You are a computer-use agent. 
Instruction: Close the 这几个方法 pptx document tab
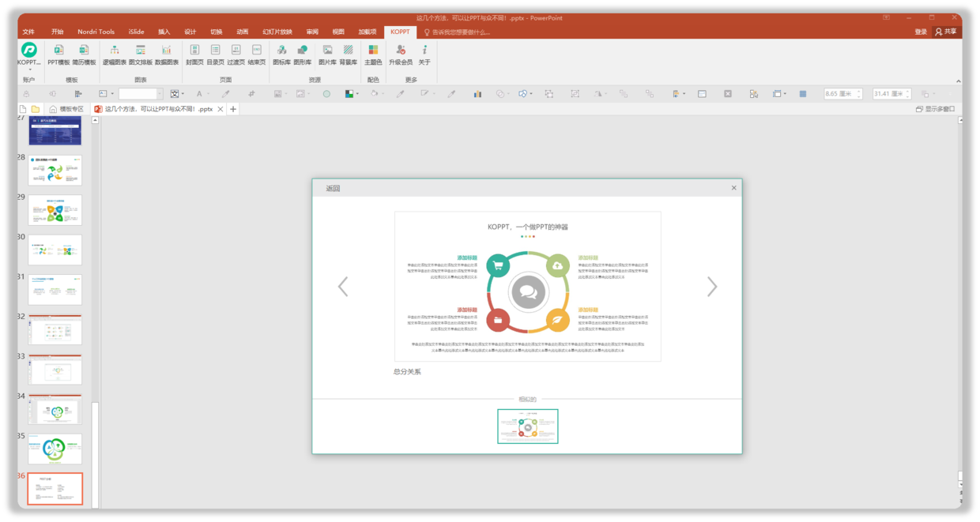click(220, 109)
